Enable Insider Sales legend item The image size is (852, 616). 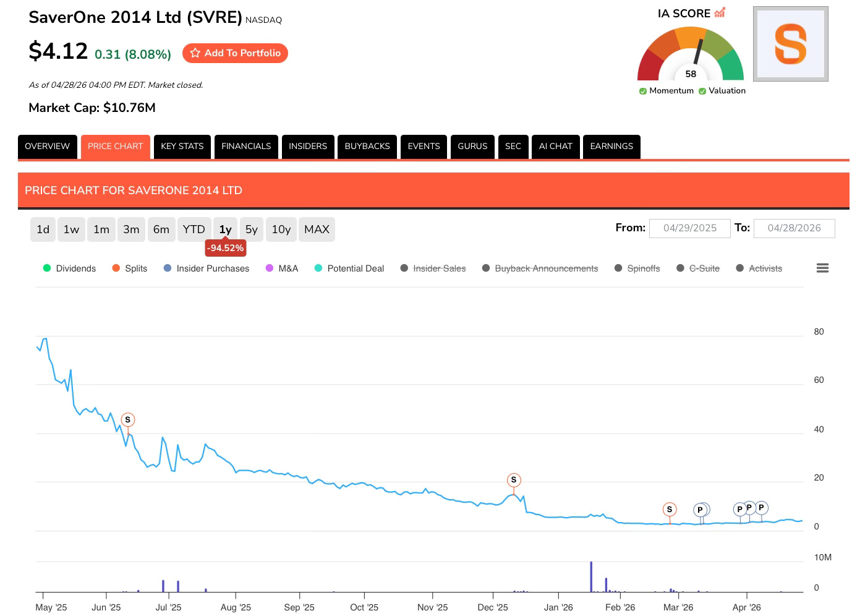tap(433, 268)
